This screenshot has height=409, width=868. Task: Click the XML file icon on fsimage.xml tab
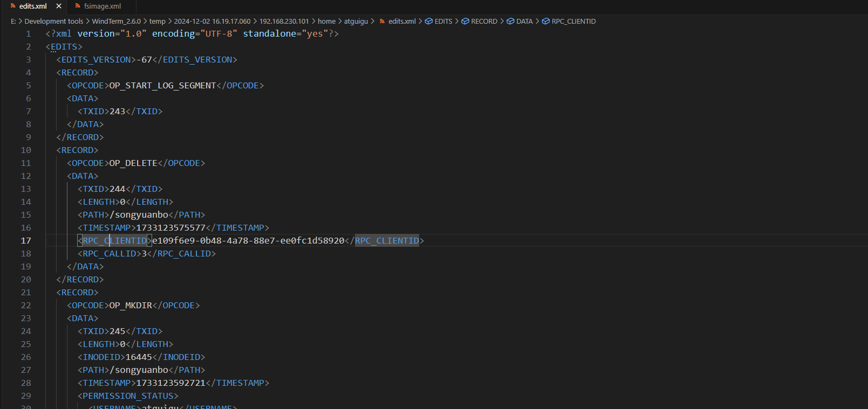(78, 6)
